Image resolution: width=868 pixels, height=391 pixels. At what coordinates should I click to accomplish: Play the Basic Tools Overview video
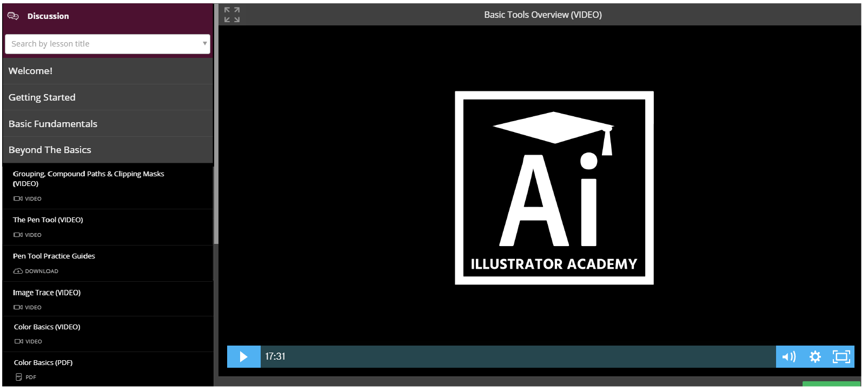click(x=243, y=356)
